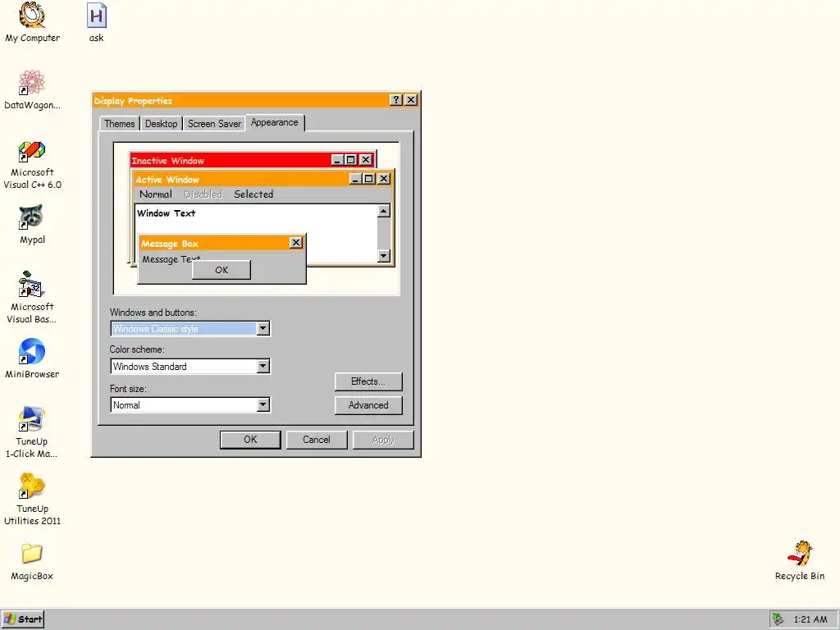The height and width of the screenshot is (630, 840).
Task: Click the preview's Normal menu item
Action: 156,194
